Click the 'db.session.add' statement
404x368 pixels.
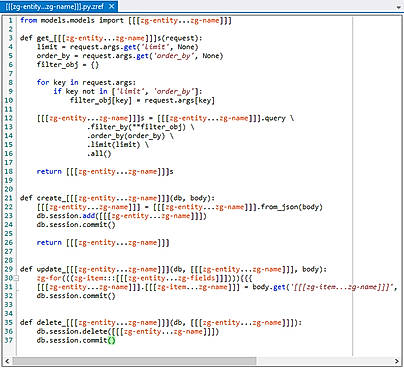122,216
